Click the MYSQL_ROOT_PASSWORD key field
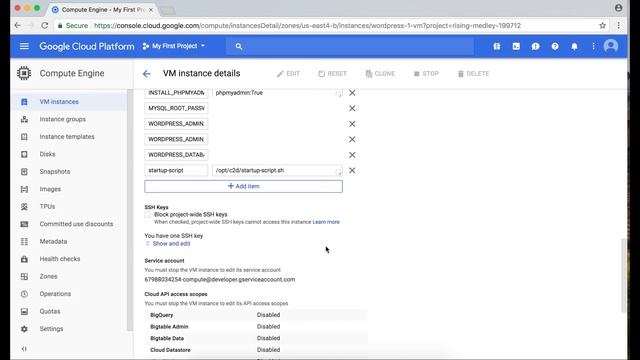Image resolution: width=640 pixels, height=360 pixels. pyautogui.click(x=176, y=109)
